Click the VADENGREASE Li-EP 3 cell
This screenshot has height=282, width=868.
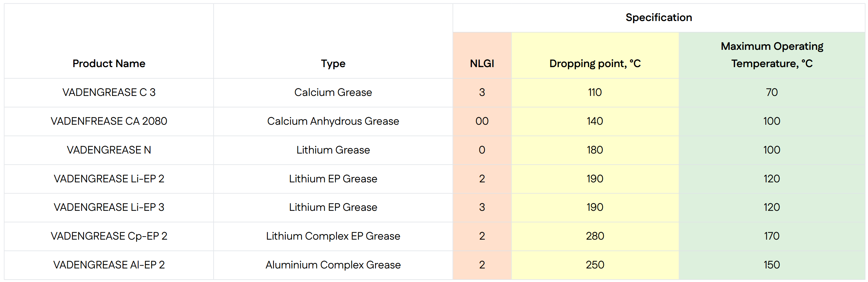tap(109, 207)
